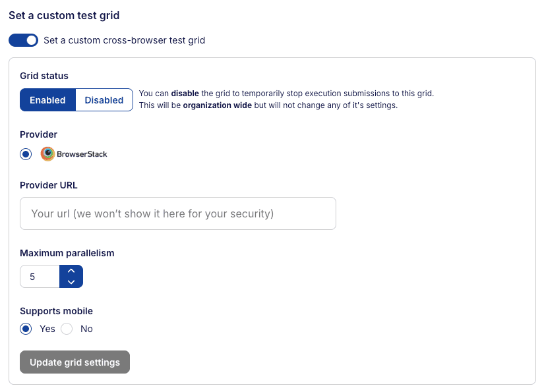Image resolution: width=542 pixels, height=392 pixels.
Task: Click the Supports mobile label
Action: point(56,311)
